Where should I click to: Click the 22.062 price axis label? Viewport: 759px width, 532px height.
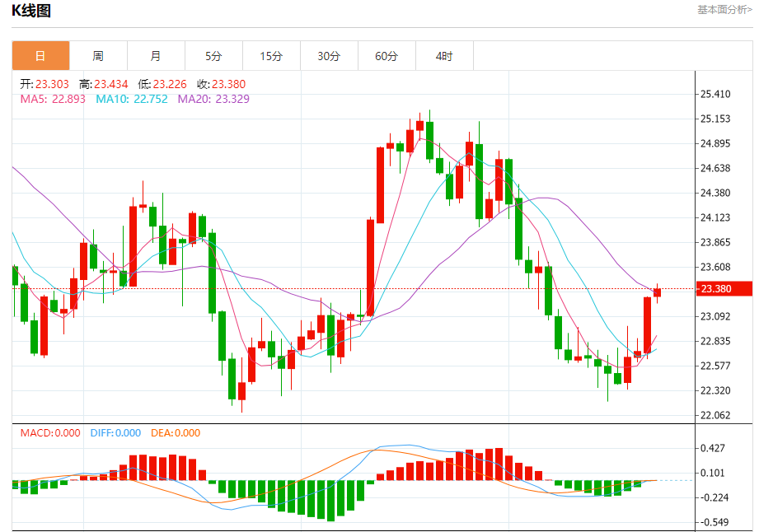point(715,415)
